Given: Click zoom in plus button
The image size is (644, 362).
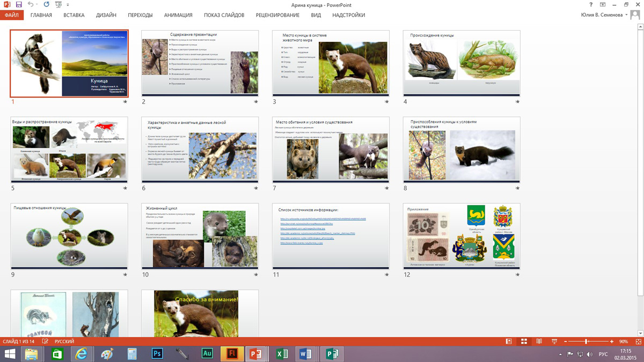Looking at the screenshot, I should 611,342.
